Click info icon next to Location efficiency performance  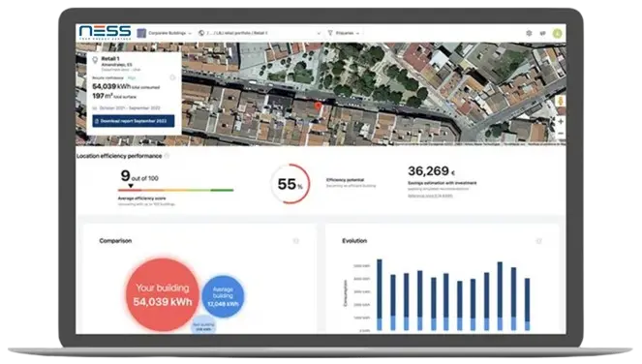coord(167,156)
